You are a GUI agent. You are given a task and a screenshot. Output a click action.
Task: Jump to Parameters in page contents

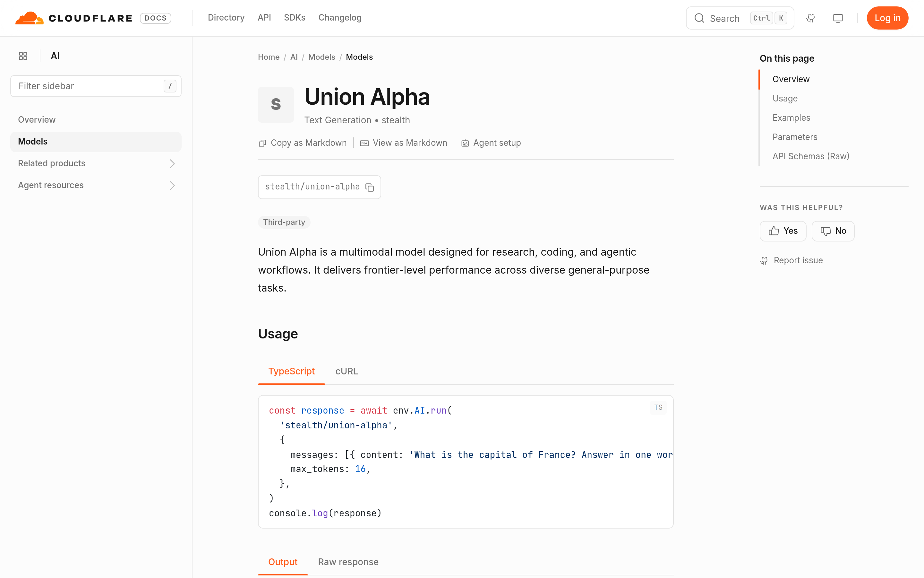[x=795, y=137]
